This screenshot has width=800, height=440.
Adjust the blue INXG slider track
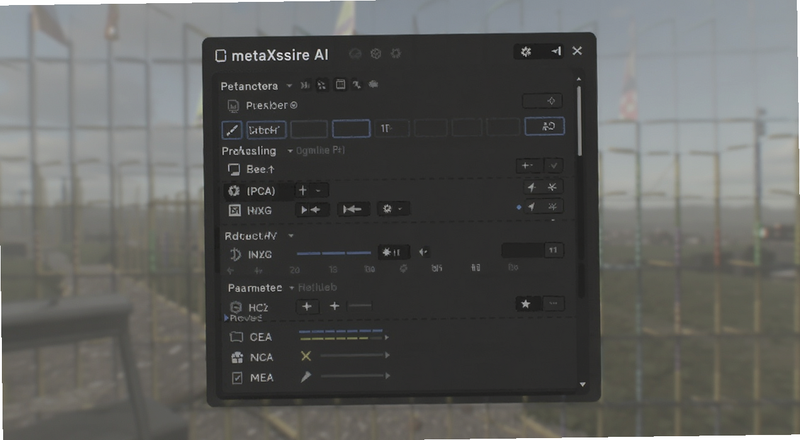tap(334, 253)
